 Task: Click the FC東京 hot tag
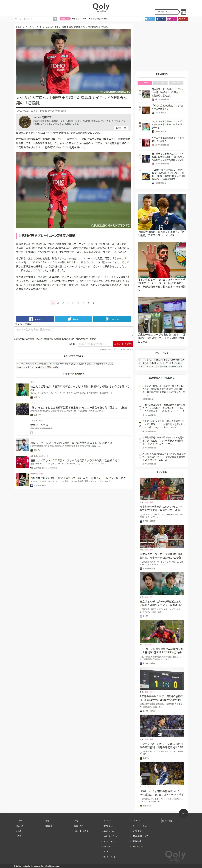154,363
